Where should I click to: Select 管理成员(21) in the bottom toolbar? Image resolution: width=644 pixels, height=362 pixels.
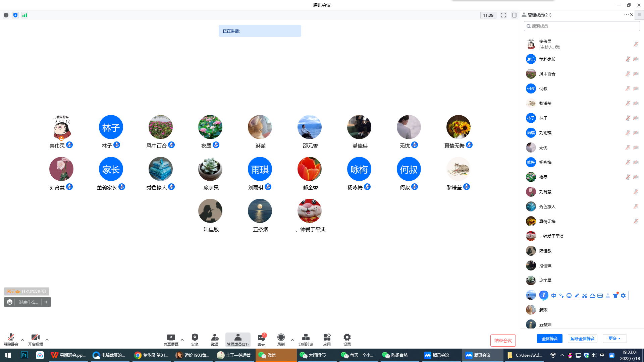tap(237, 339)
